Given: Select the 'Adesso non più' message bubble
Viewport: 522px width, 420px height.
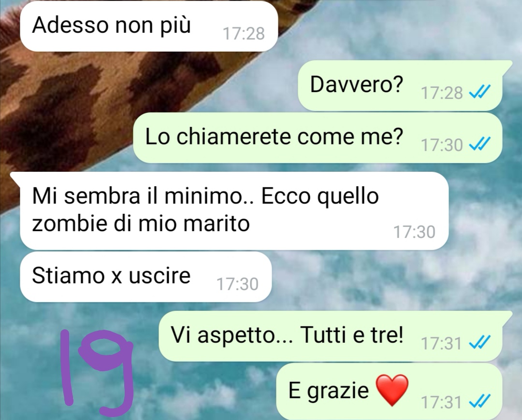Looking at the screenshot, I should 149,26.
